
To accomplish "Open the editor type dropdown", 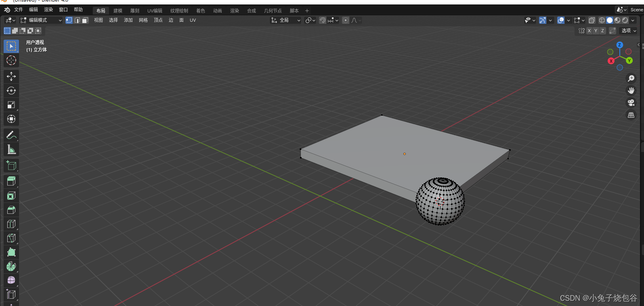I will pos(10,20).
